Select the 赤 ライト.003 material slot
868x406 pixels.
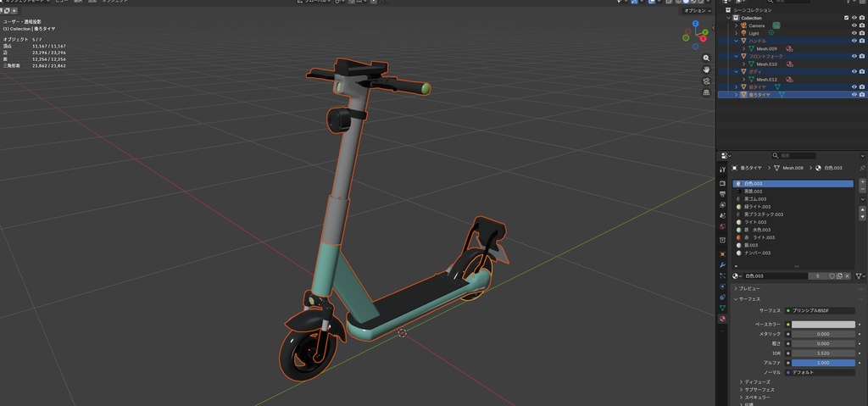[793, 237]
